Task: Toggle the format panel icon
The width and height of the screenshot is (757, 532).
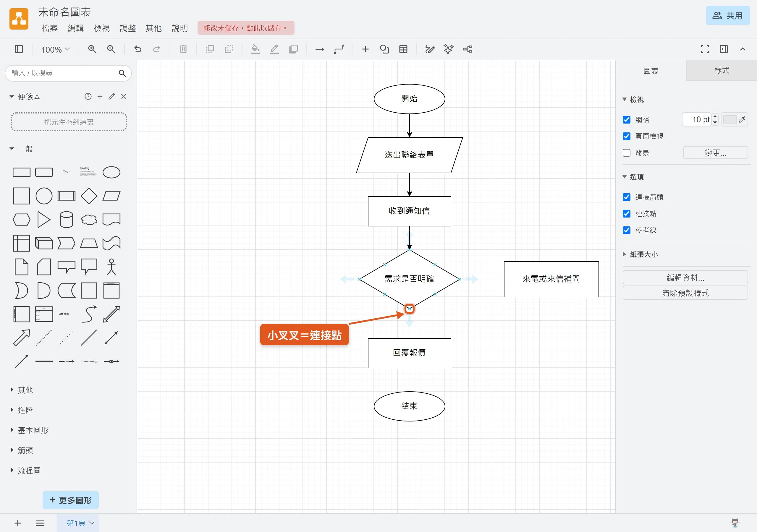Action: tap(724, 49)
